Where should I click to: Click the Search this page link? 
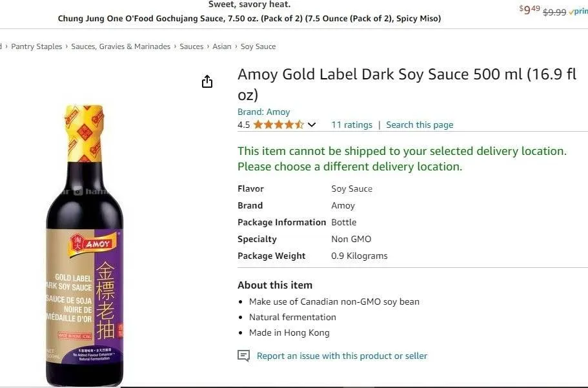[x=420, y=125]
